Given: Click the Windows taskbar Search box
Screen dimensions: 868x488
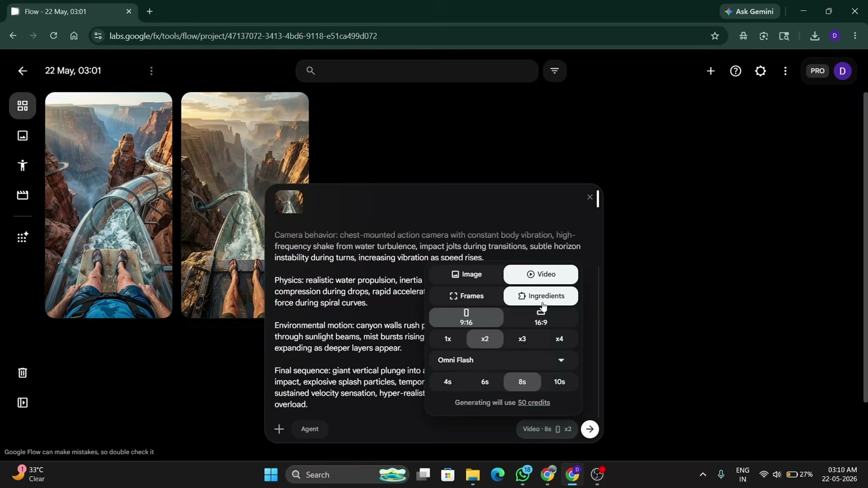Looking at the screenshot, I should click(347, 474).
